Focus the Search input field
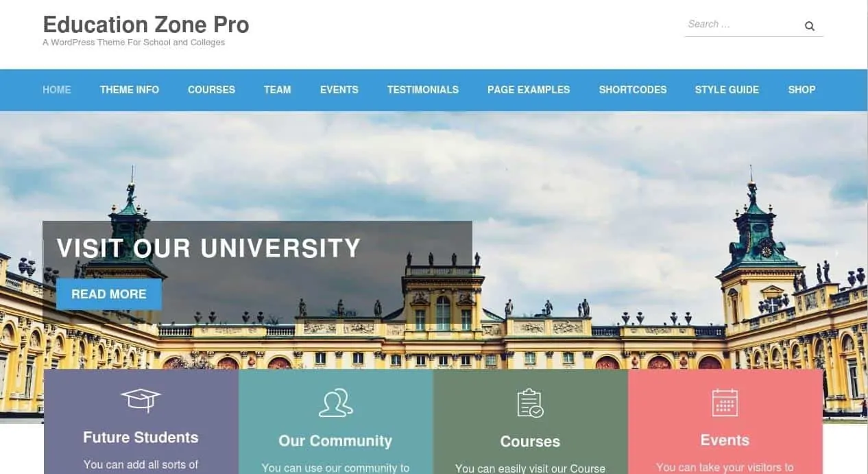The width and height of the screenshot is (868, 474). [743, 25]
